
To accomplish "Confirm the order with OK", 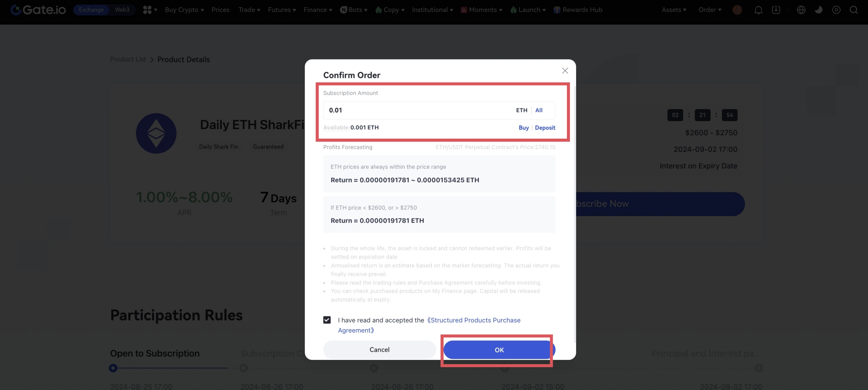I will tap(499, 350).
